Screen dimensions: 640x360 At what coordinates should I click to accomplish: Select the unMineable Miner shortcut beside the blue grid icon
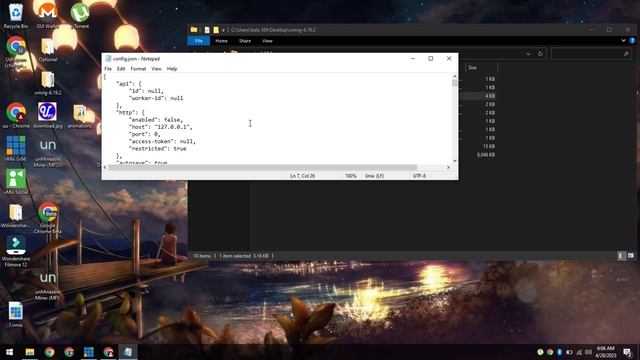click(48, 152)
